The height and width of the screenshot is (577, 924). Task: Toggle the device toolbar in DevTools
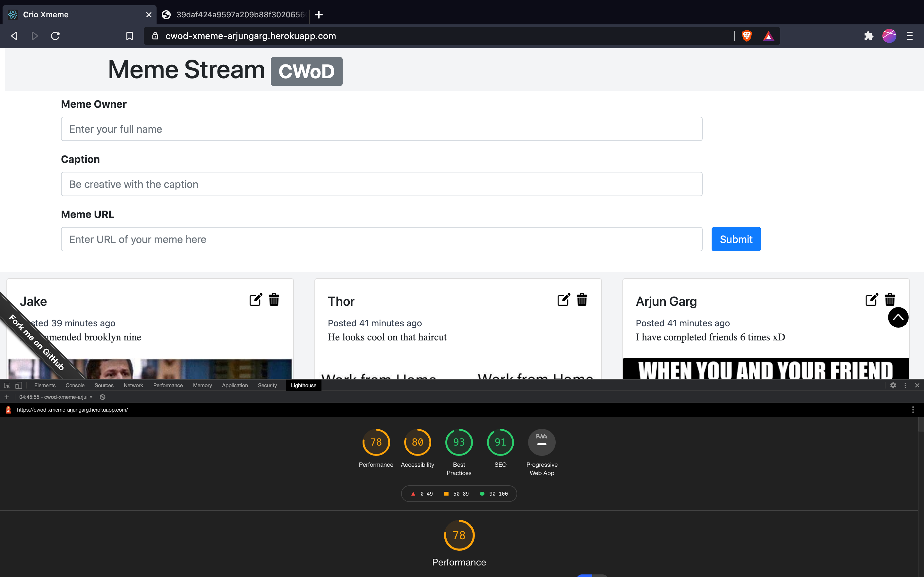click(x=18, y=385)
